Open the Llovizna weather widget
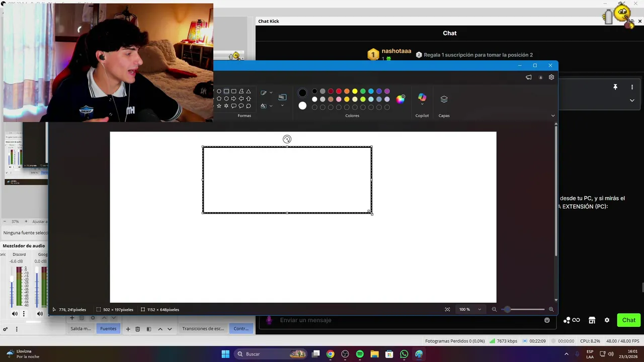 pos(23,354)
